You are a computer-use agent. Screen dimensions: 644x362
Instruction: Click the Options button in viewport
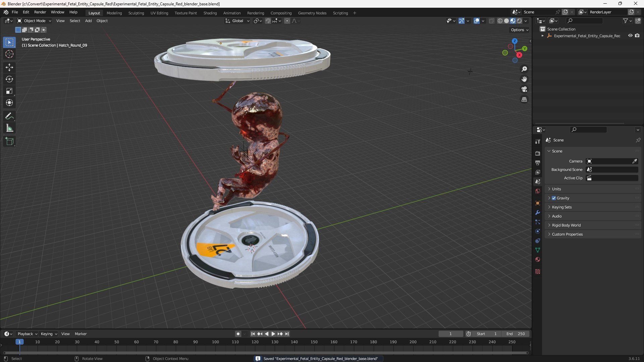click(x=520, y=30)
